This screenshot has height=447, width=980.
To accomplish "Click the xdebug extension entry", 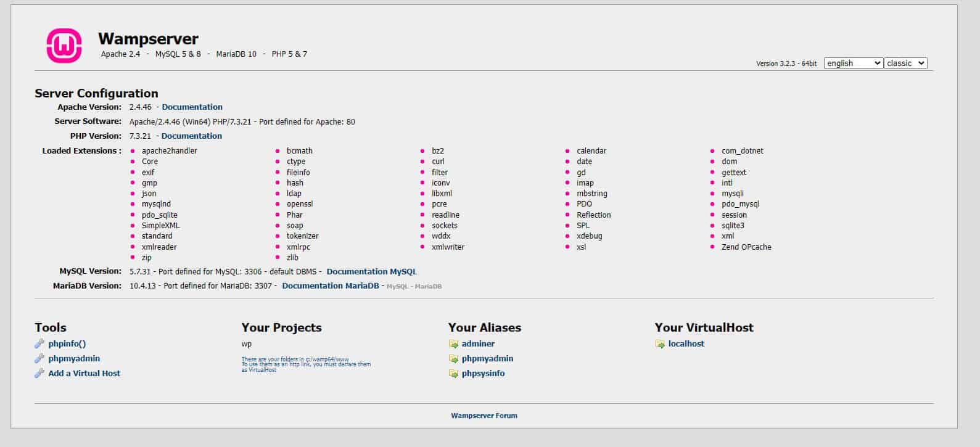I will coord(589,236).
